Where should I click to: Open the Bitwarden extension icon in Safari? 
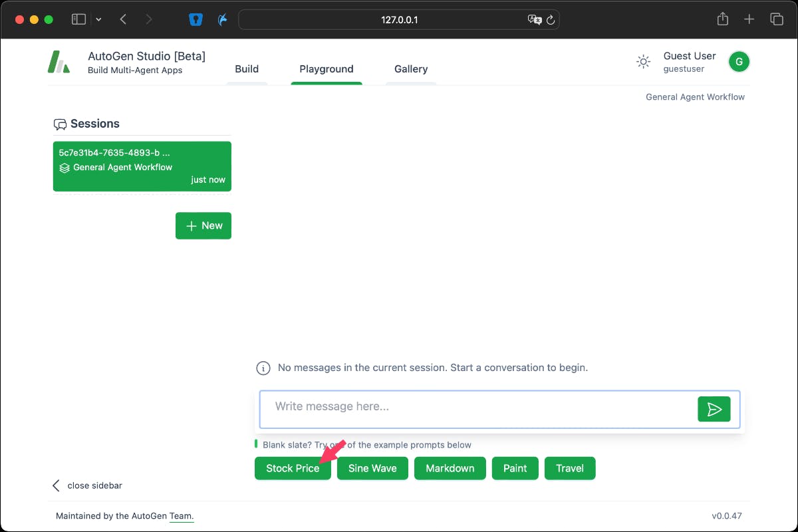[196, 19]
